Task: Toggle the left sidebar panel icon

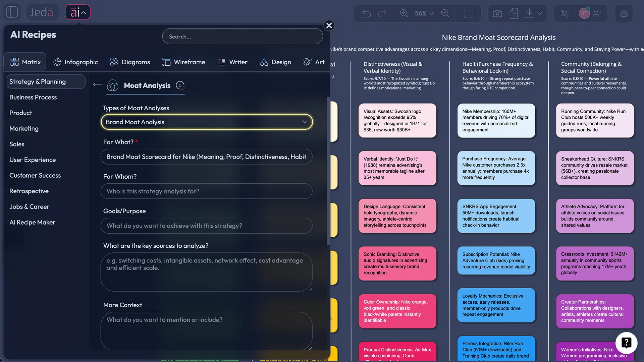Action: 12,12
